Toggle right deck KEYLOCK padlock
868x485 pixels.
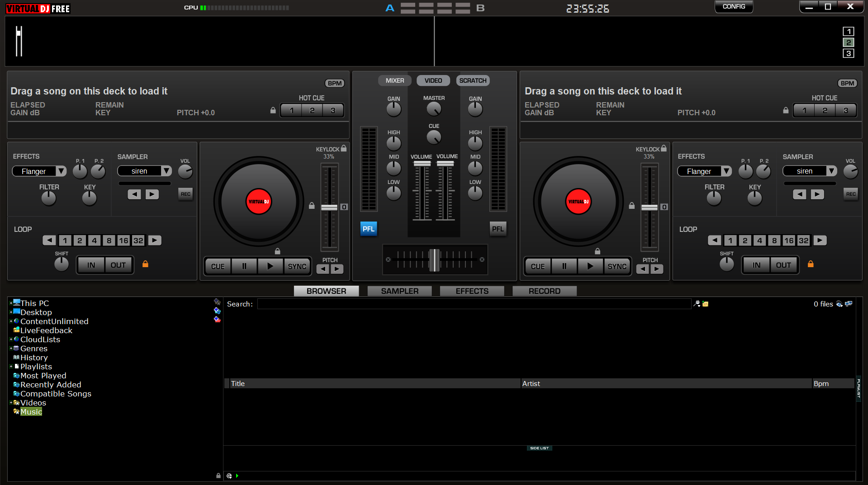point(664,148)
